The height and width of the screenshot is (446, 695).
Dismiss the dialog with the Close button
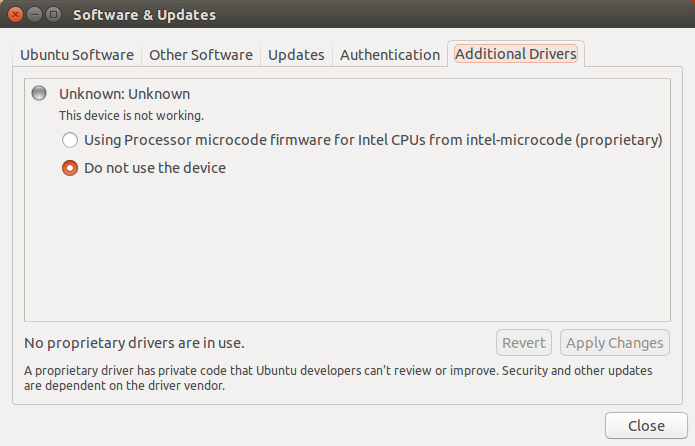coord(646,426)
